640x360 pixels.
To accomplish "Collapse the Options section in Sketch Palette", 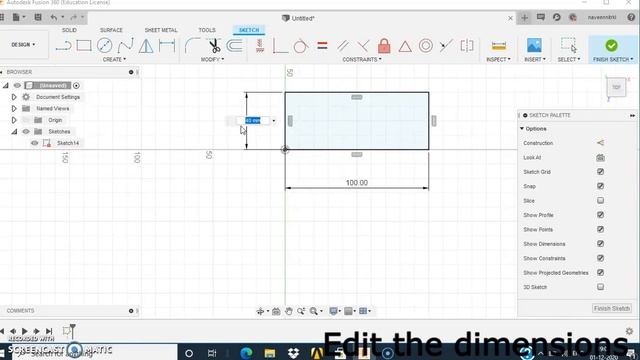I will [x=522, y=129].
